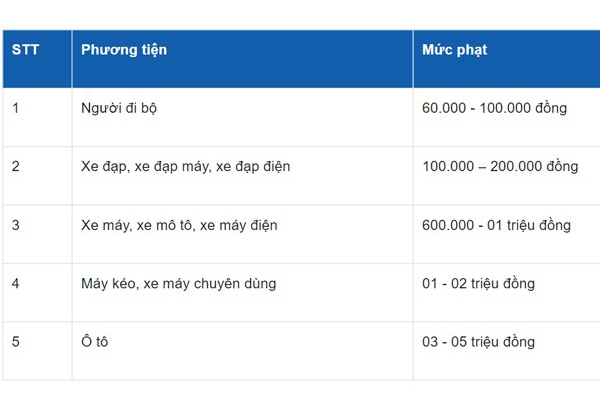Click the 'Xe máy, xe mô tô, xe máy điện' cell
This screenshot has width=600, height=400.
click(179, 225)
